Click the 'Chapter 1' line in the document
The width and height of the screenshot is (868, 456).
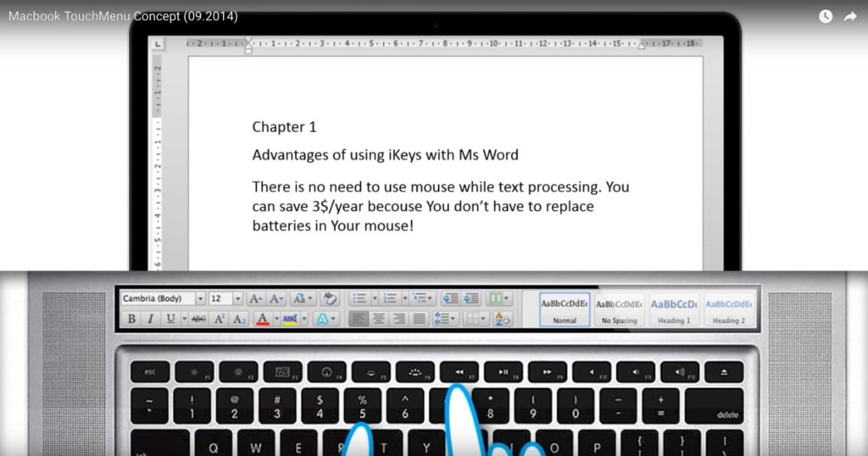(284, 127)
